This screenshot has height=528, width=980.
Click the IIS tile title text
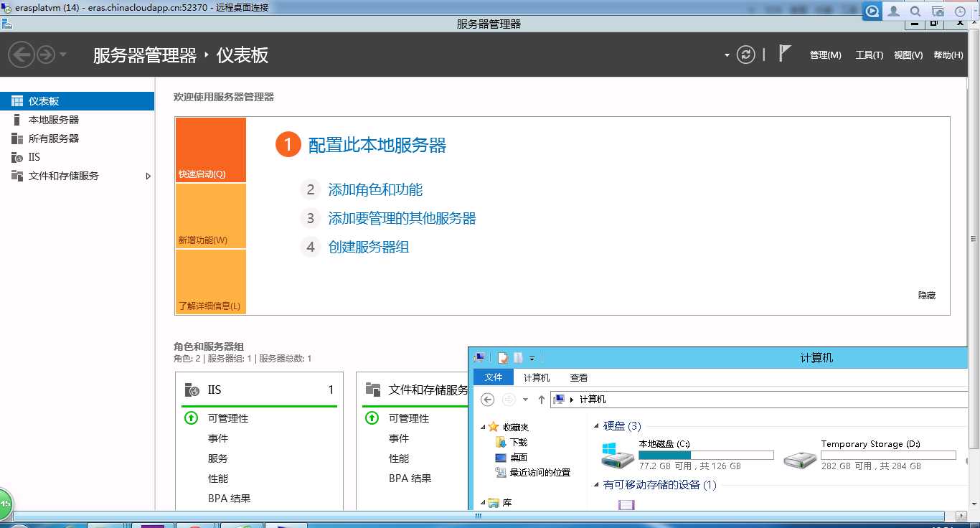[215, 390]
